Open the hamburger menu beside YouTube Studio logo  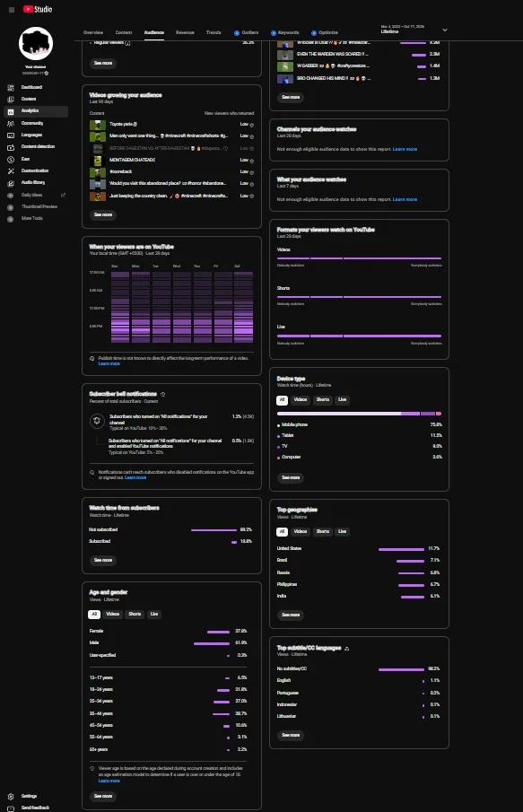click(12, 9)
